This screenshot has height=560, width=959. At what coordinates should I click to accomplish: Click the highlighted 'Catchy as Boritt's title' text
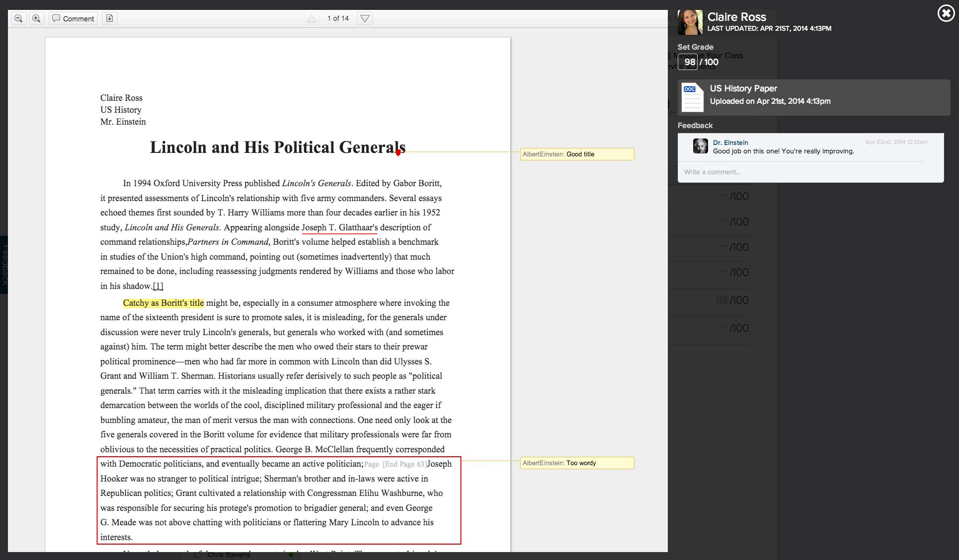(x=163, y=303)
